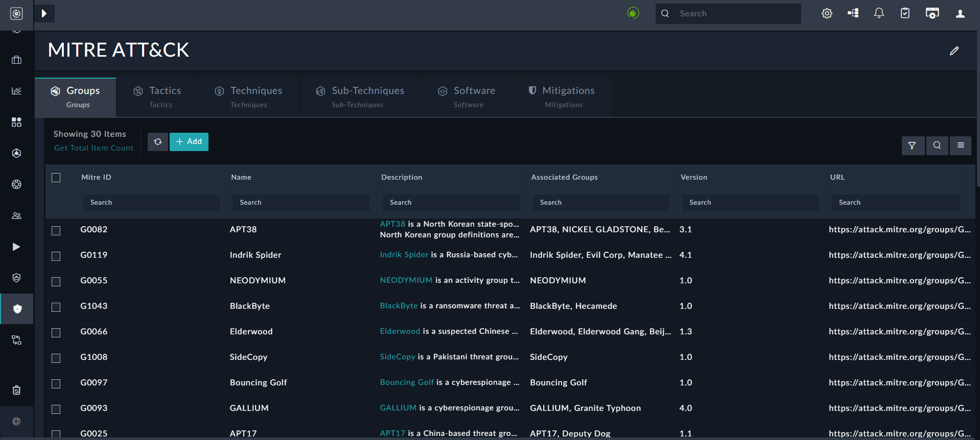Click the G0082 Mitre ID cell
The image size is (980, 440).
(94, 230)
